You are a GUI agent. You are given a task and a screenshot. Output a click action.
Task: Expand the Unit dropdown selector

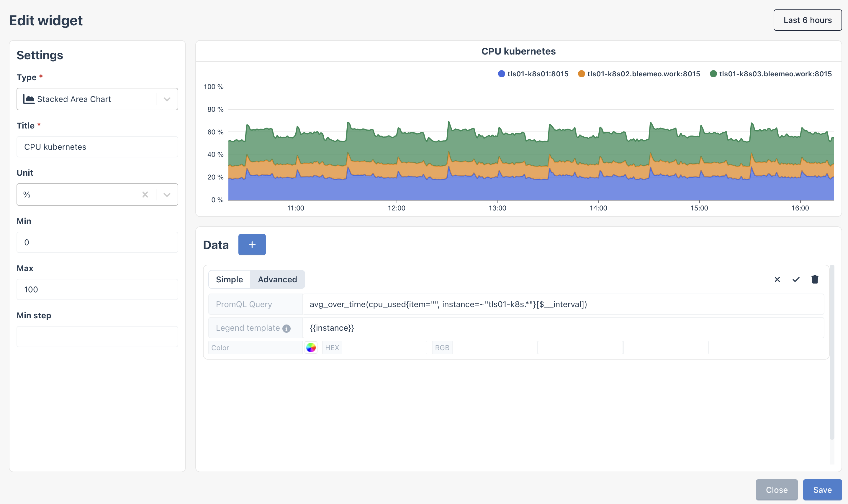tap(167, 194)
